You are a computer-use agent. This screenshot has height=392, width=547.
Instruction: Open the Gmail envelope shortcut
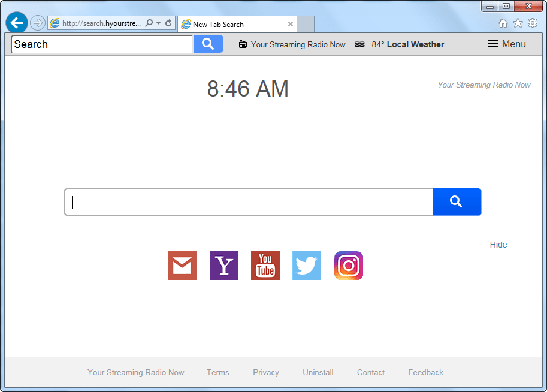pyautogui.click(x=182, y=266)
